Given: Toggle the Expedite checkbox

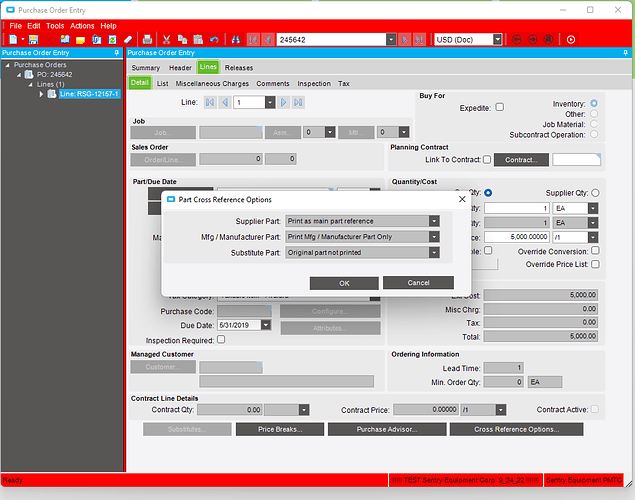Looking at the screenshot, I should click(x=500, y=107).
